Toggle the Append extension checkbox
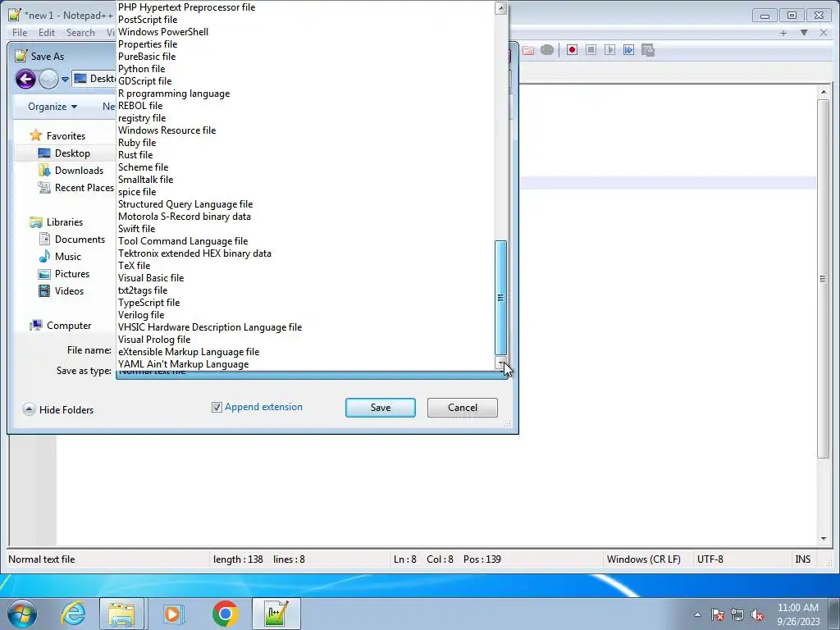This screenshot has height=630, width=840. pos(217,407)
